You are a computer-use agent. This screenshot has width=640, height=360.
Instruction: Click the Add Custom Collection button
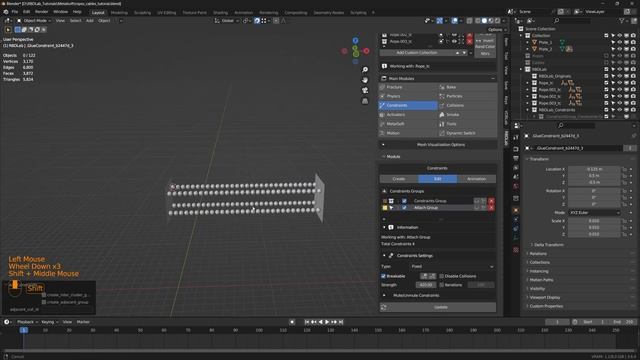pos(416,53)
